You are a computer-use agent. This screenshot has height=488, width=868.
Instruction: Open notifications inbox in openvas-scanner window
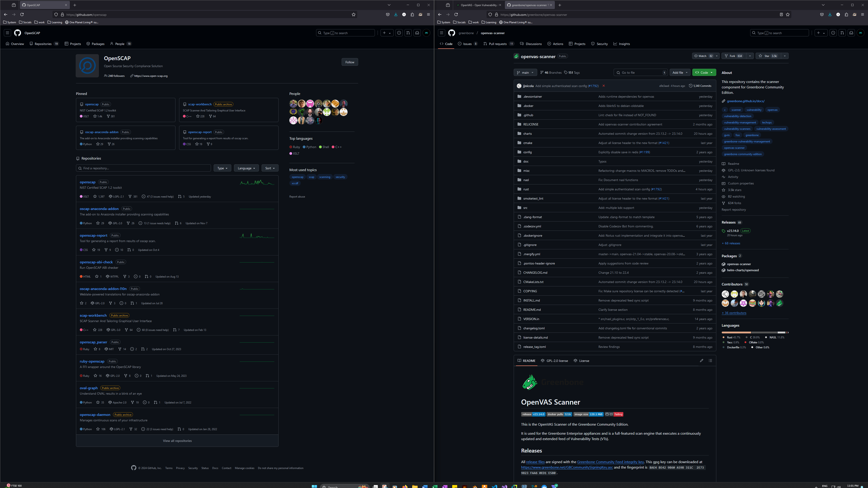(851, 33)
